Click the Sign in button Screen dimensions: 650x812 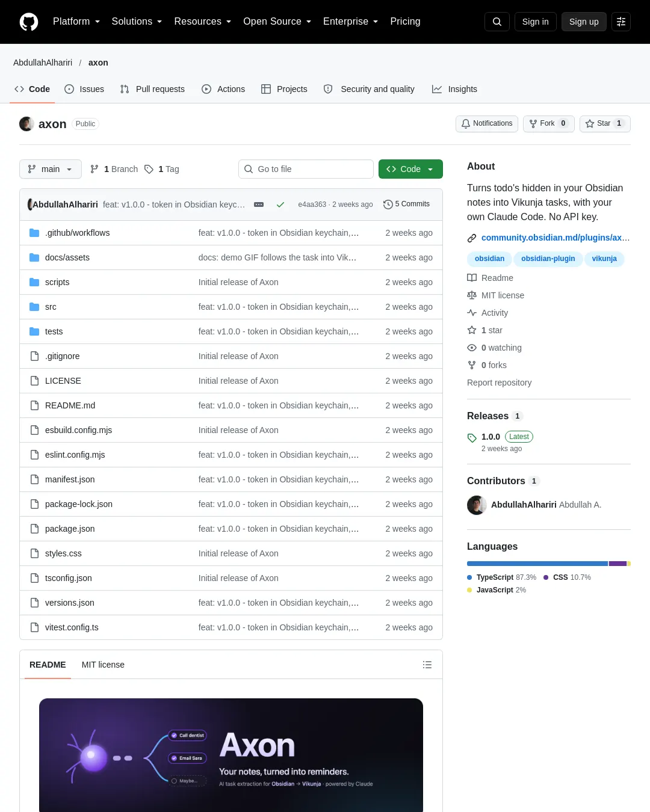click(x=536, y=22)
